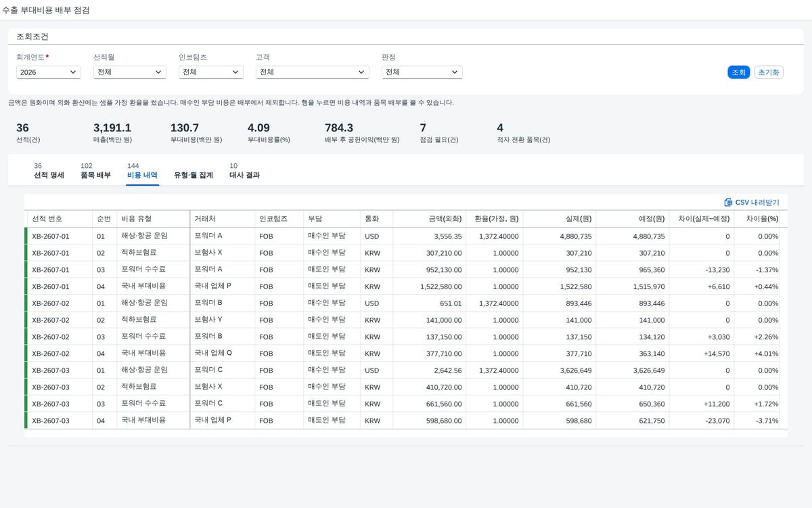Click 국내 업체 Q vendor cell
This screenshot has width=812, height=508.
[223, 354]
